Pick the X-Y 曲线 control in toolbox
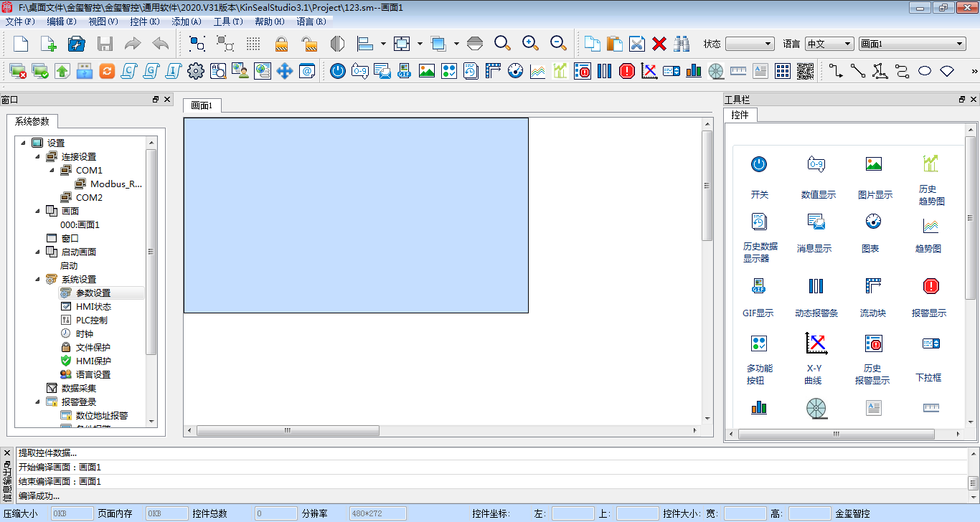Viewport: 980px width, 522px height. (813, 356)
